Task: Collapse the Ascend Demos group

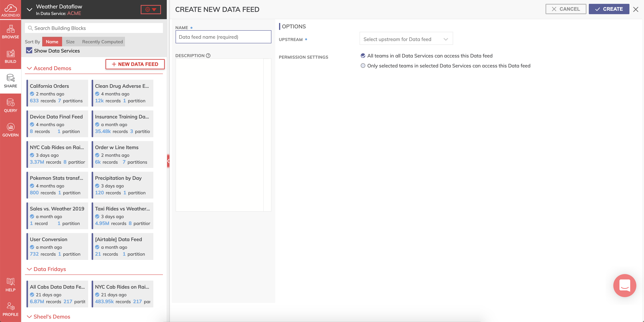Action: [29, 68]
